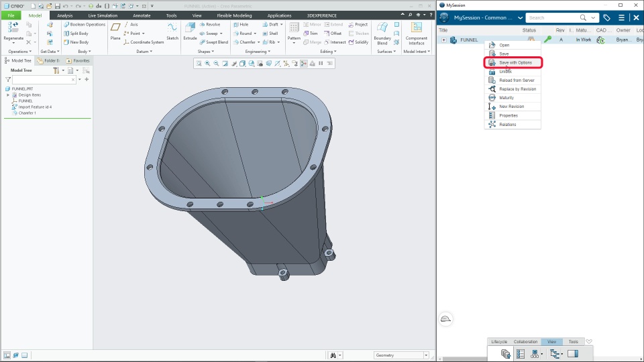The height and width of the screenshot is (362, 644).
Task: Expand the Design Items tree node
Action: [x=8, y=95]
